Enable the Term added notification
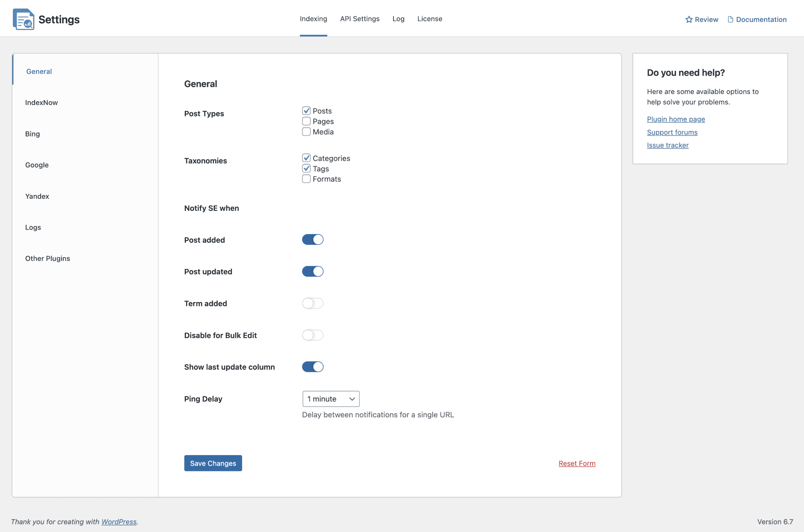 pyautogui.click(x=313, y=303)
